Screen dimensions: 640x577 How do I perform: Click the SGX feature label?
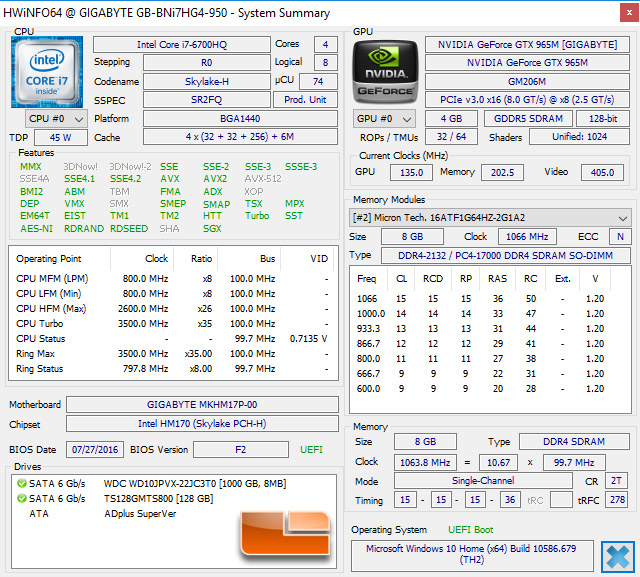(212, 229)
